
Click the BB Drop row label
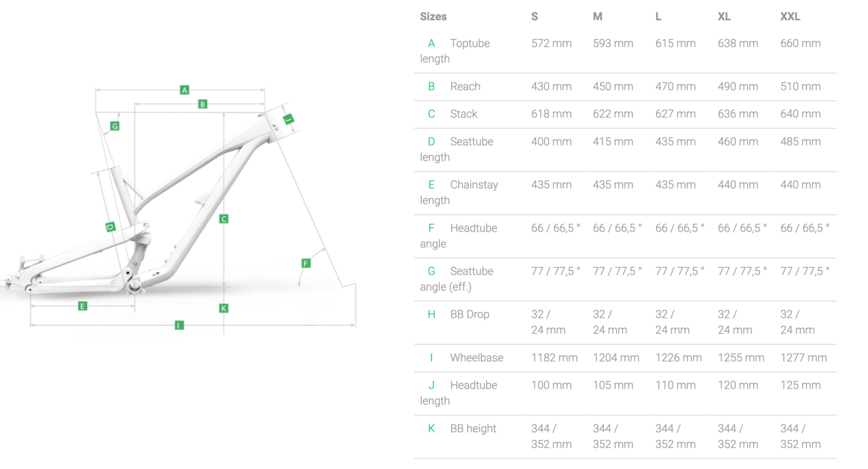tap(469, 314)
